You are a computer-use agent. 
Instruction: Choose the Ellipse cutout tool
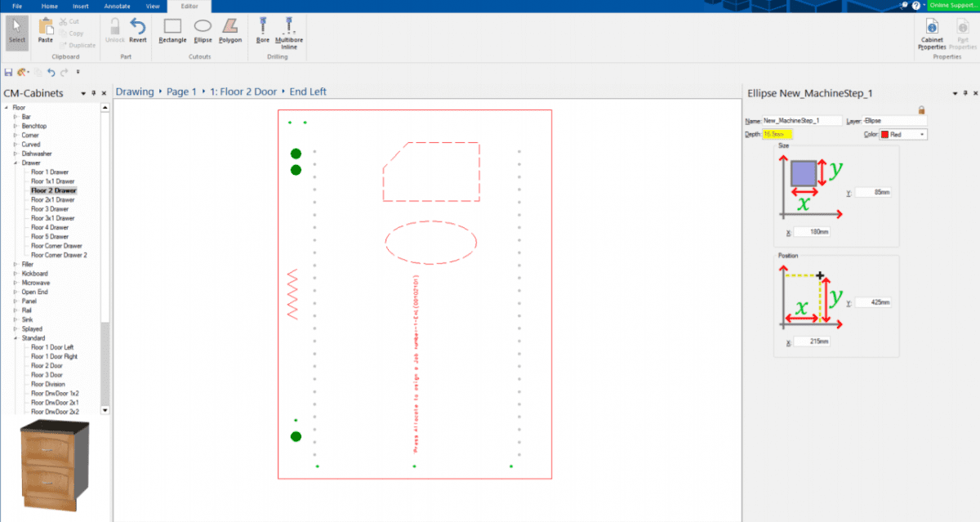click(203, 30)
